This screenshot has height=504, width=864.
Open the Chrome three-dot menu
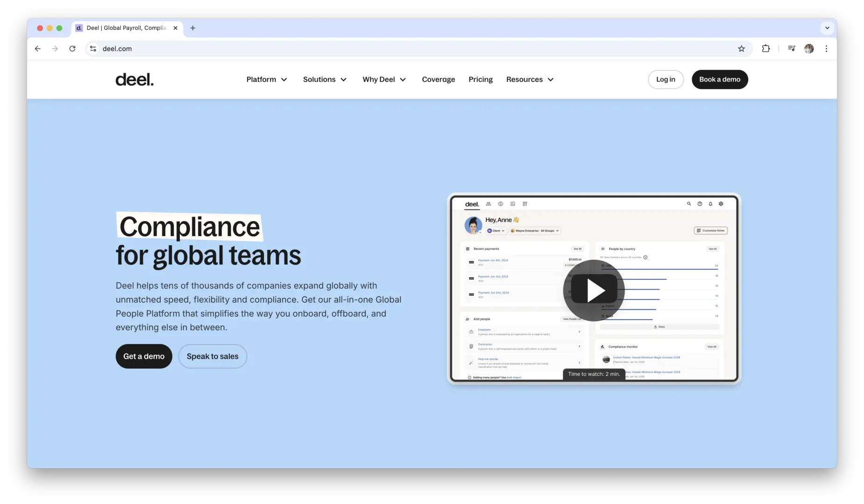click(826, 49)
